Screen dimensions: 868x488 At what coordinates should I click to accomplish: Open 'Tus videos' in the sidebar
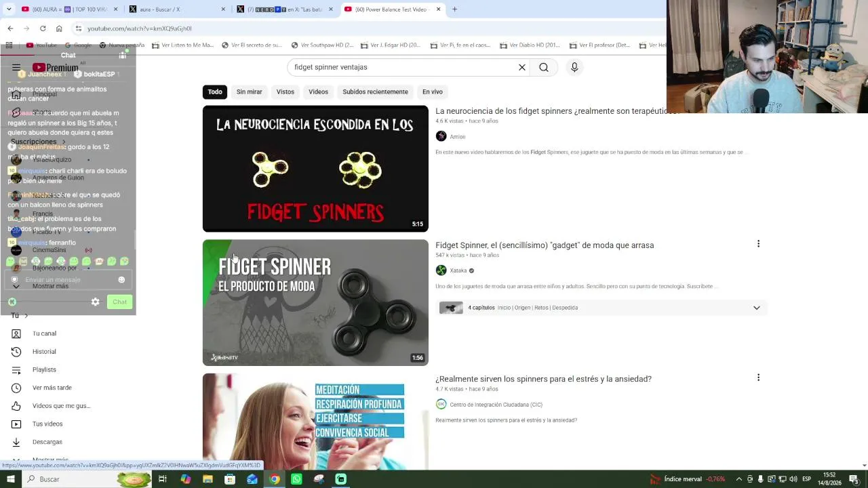[47, 424]
